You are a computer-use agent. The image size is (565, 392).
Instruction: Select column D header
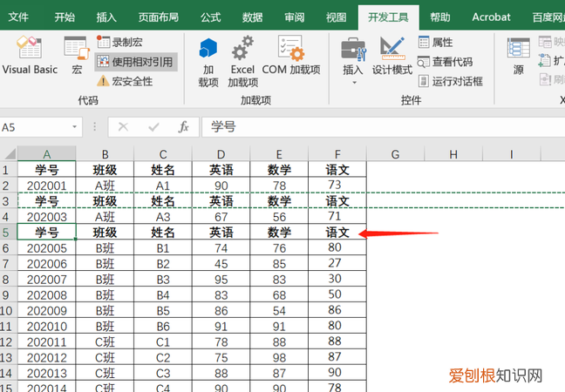(x=221, y=154)
